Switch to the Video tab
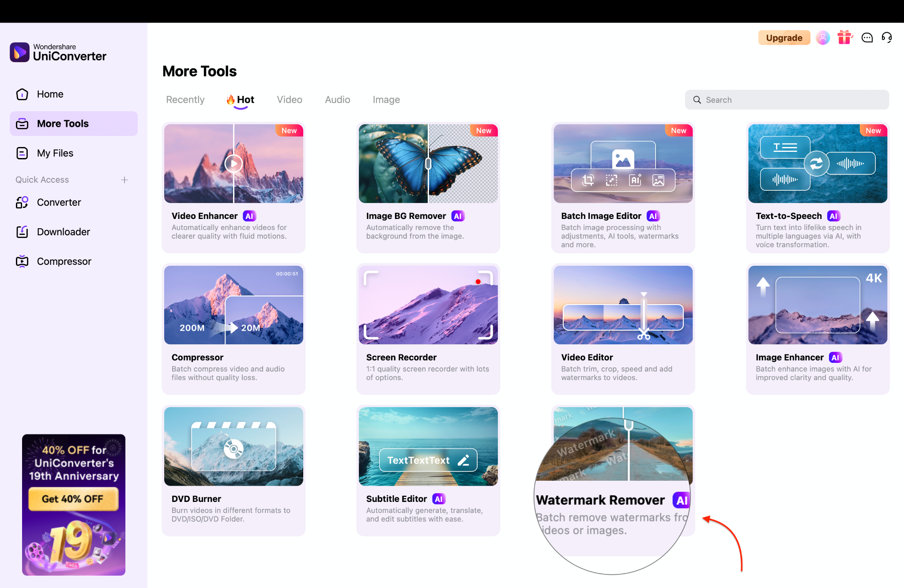The image size is (904, 588). pos(289,100)
